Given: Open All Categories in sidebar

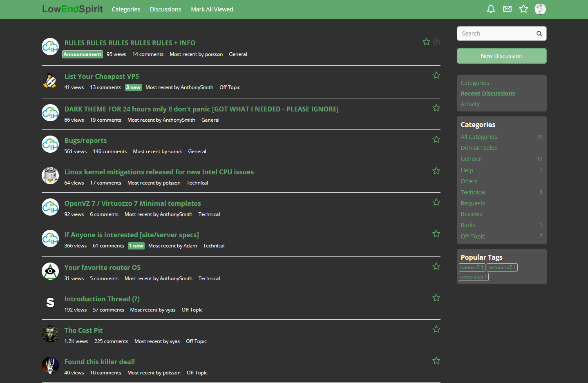Looking at the screenshot, I should tap(479, 137).
